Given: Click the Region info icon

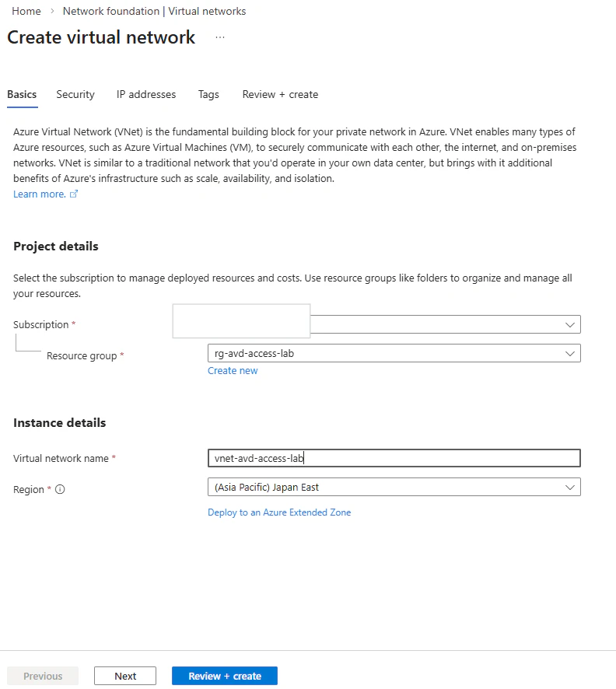Looking at the screenshot, I should pyautogui.click(x=60, y=489).
